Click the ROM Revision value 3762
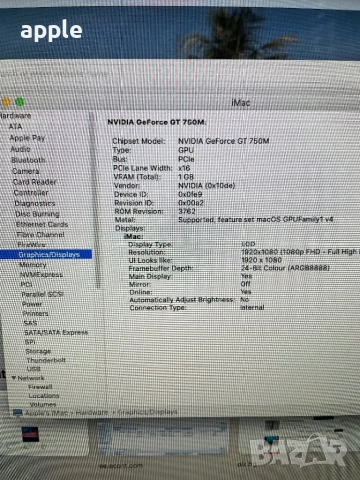The width and height of the screenshot is (360, 480). click(187, 211)
